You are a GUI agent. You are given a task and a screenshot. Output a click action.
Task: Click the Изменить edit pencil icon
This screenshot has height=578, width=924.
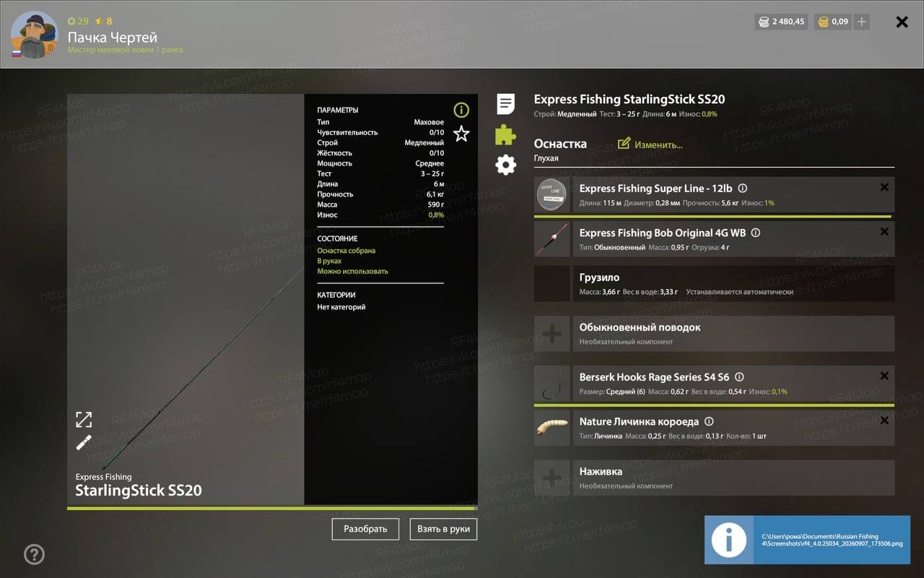[x=624, y=143]
